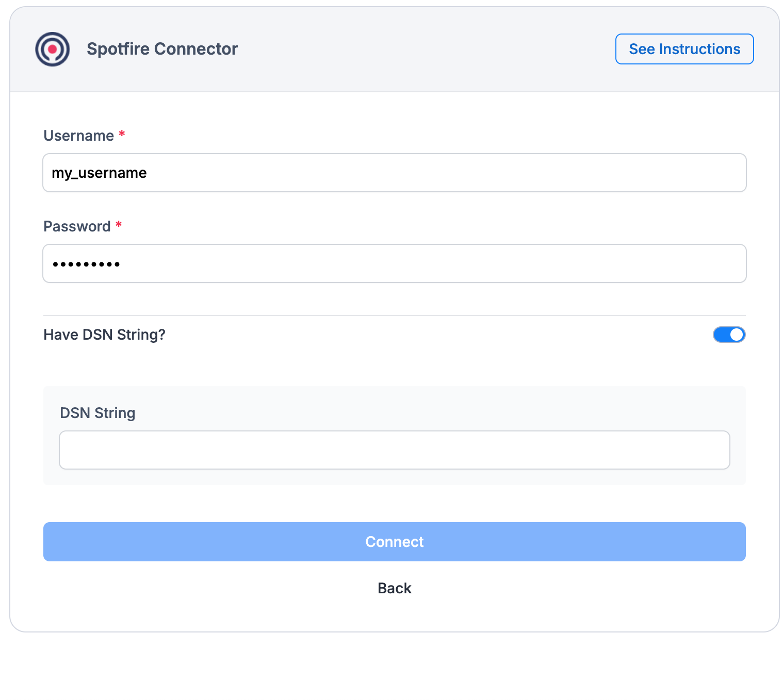Click the Spotfire Connector title text
Image resolution: width=783 pixels, height=700 pixels.
click(162, 49)
